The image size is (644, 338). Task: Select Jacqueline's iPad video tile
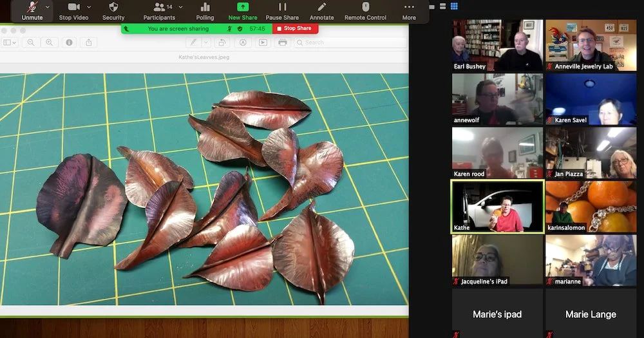(x=497, y=260)
